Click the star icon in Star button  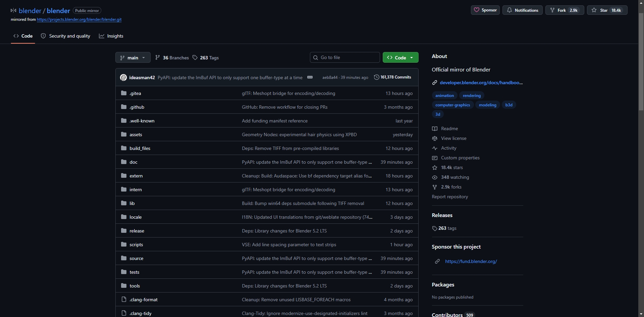click(x=594, y=10)
